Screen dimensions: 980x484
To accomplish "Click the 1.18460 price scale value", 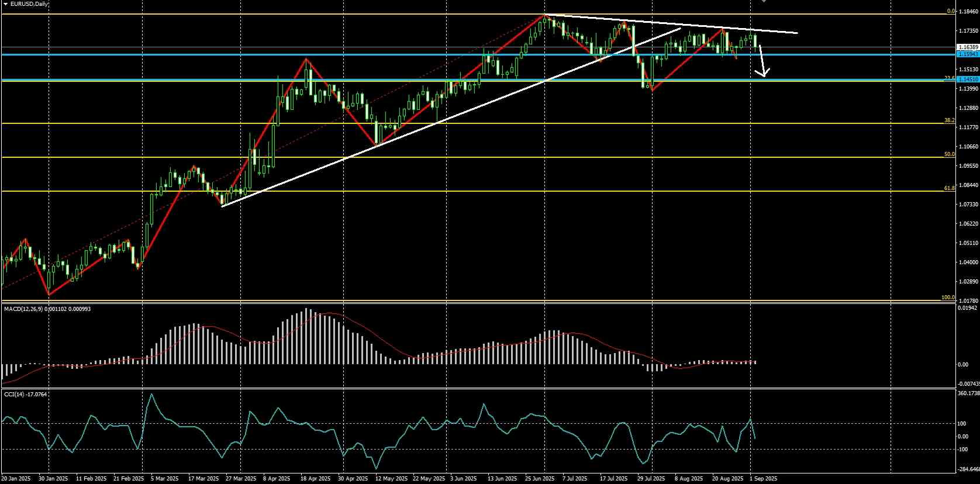I will click(968, 11).
